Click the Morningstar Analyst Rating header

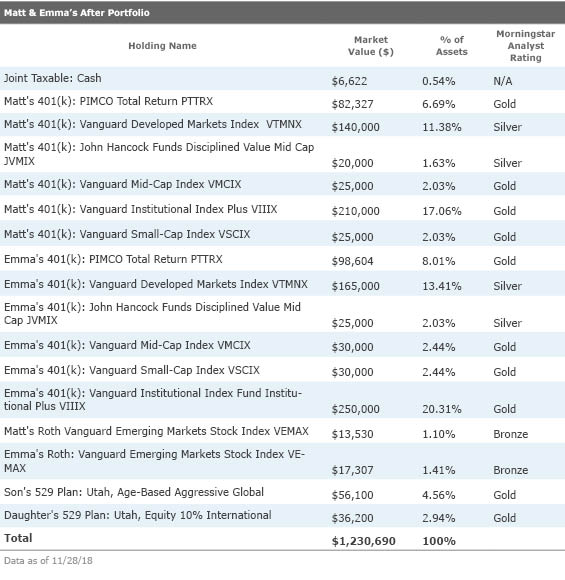point(525,46)
